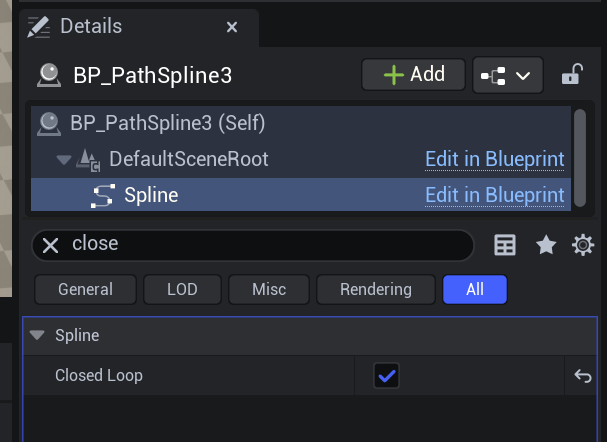Collapse the DefaultSceneRoot tree arrow
The height and width of the screenshot is (442, 607).
63,159
